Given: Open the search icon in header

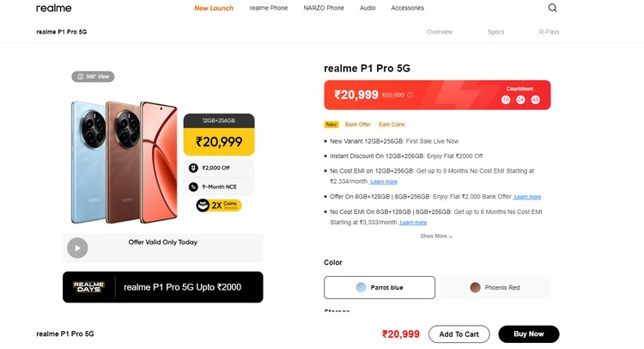Looking at the screenshot, I should click(x=552, y=8).
